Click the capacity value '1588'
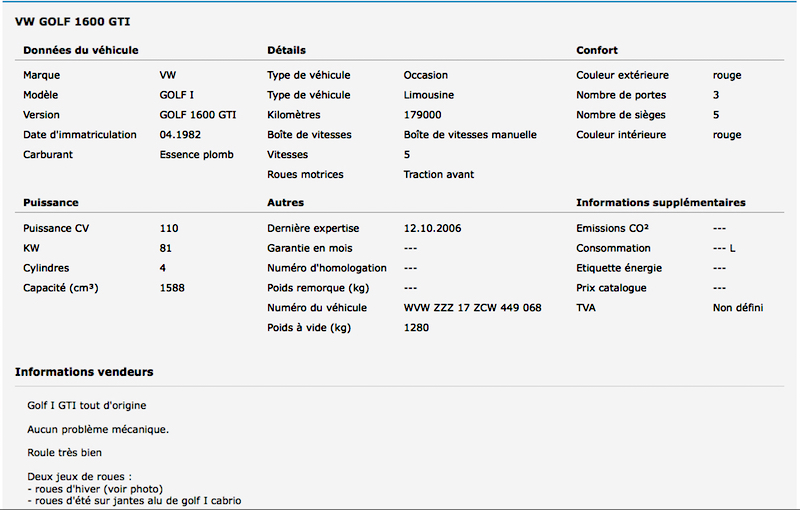 point(172,288)
